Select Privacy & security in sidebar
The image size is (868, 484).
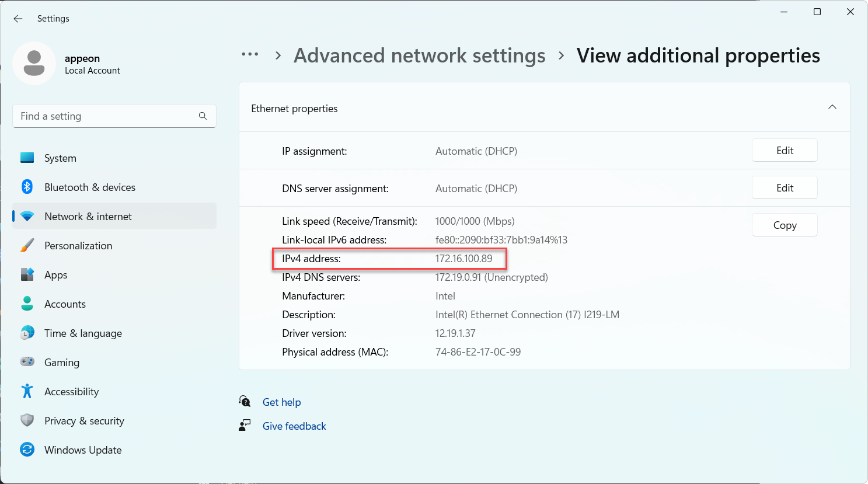click(84, 421)
